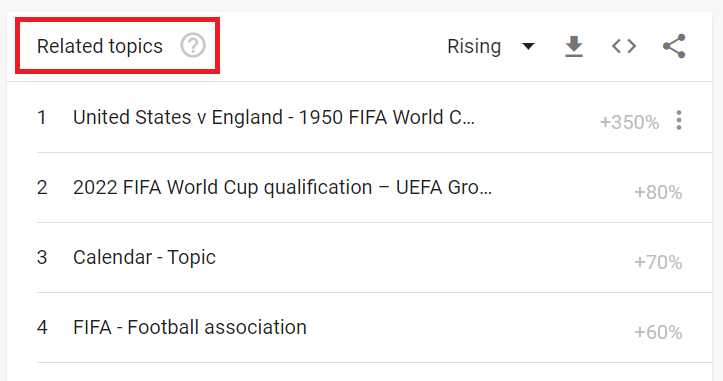Open 2022 FIFA World Cup qualification UEFA topic

point(282,187)
